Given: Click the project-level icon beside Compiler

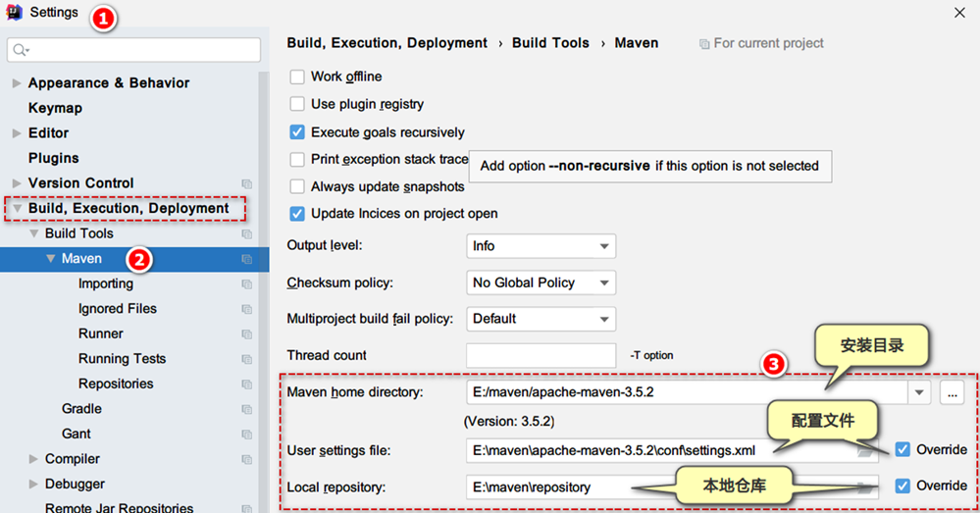Looking at the screenshot, I should (247, 459).
